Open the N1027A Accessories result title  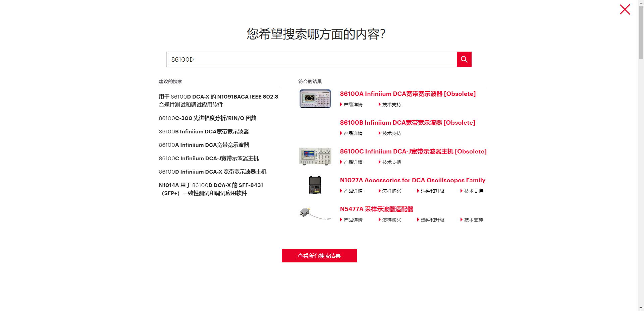(x=412, y=180)
